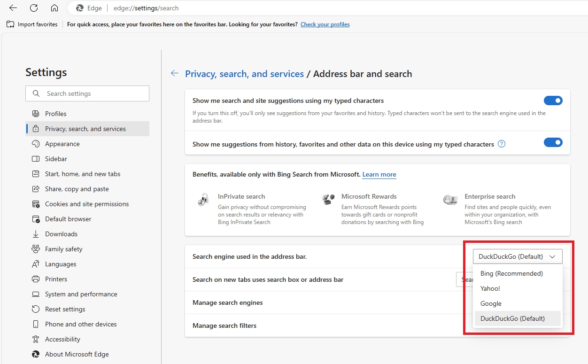Screen dimensions: 588x364
Task: Click the Settings heading
Action: (46, 72)
